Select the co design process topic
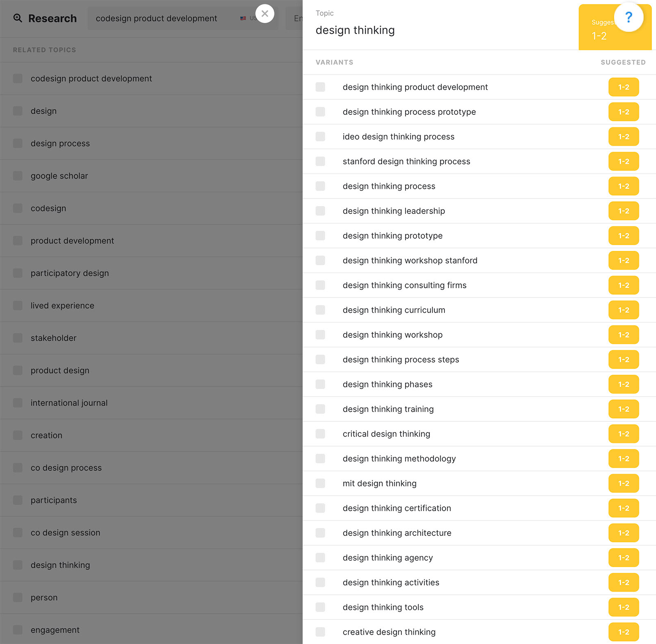This screenshot has width=656, height=644. (x=66, y=468)
